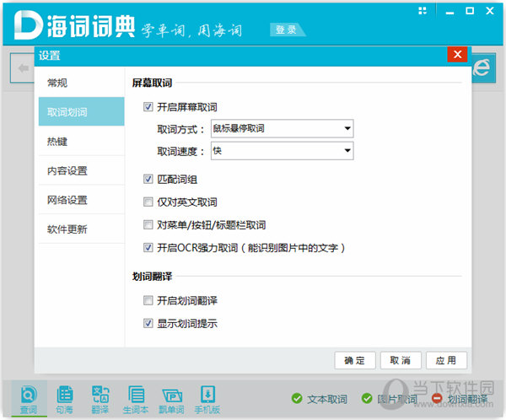Select the 网络设置 settings tab
506x420 pixels.
[x=81, y=200]
